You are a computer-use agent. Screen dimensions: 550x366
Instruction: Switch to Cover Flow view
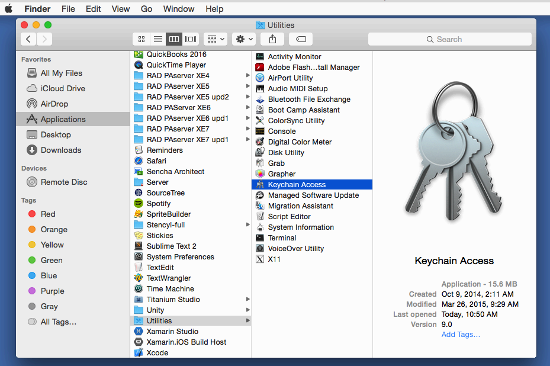click(x=190, y=39)
